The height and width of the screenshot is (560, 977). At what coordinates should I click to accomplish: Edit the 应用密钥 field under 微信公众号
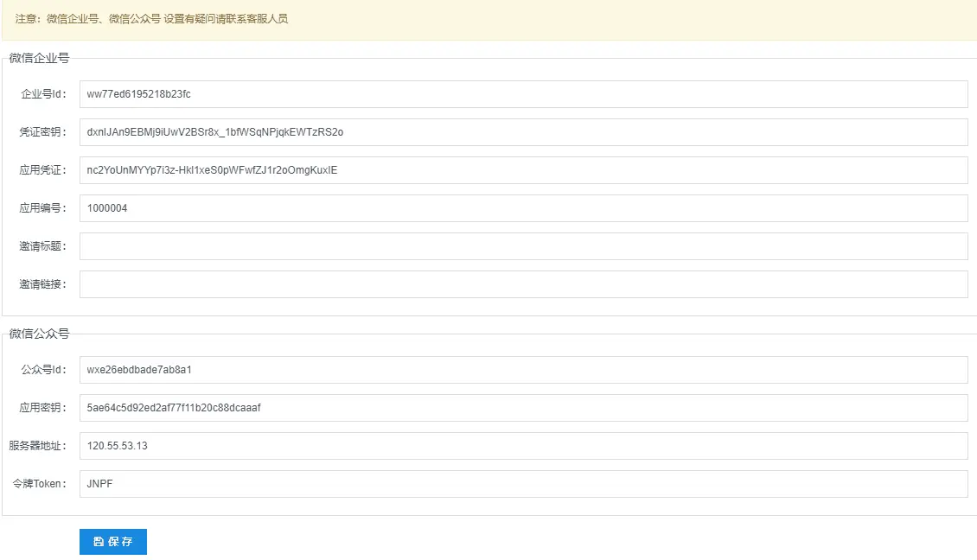(x=523, y=407)
